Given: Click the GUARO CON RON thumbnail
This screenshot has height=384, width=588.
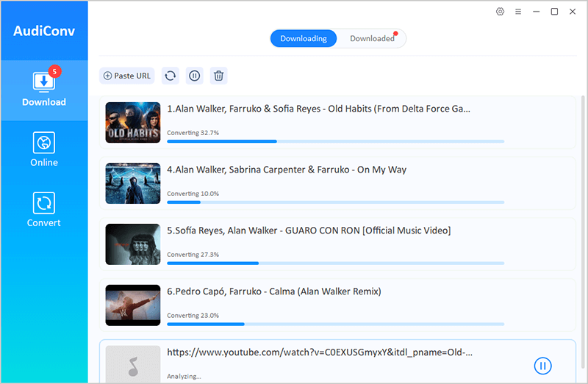Looking at the screenshot, I should pyautogui.click(x=133, y=244).
